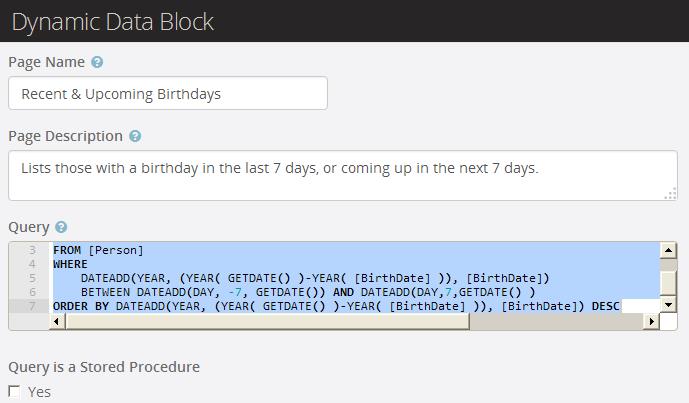Click the FROM [Person] query line
Image resolution: width=689 pixels, height=403 pixels.
tap(98, 250)
